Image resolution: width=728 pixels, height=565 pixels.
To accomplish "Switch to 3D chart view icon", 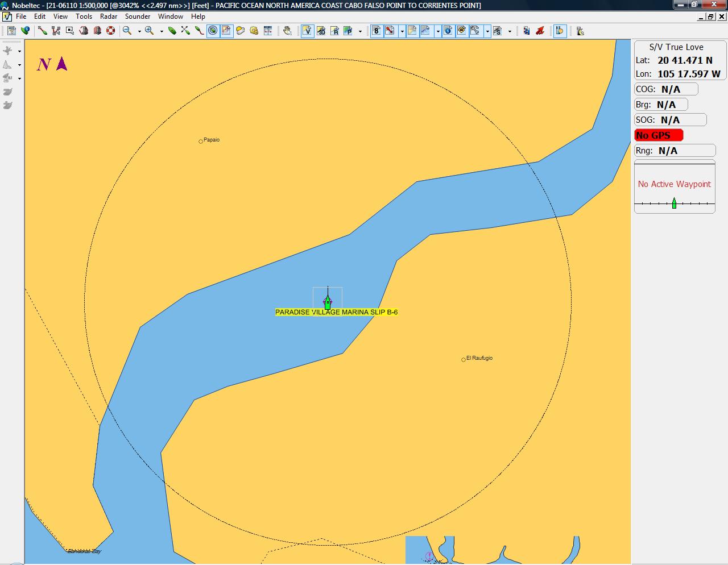I will [321, 31].
